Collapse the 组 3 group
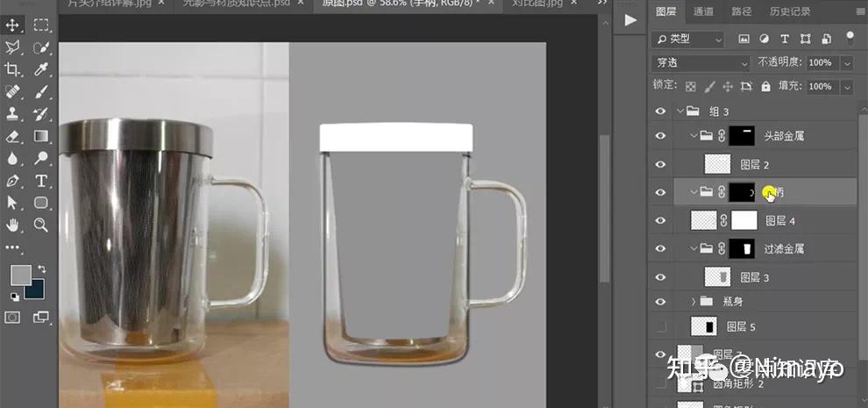Viewport: 868px width, 408px height. 679,111
